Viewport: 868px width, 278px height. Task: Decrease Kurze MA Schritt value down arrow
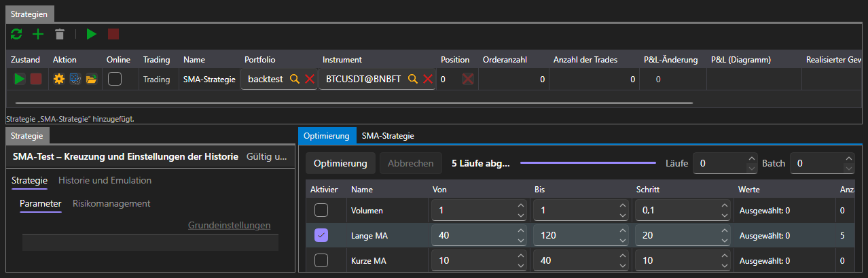[724, 265]
